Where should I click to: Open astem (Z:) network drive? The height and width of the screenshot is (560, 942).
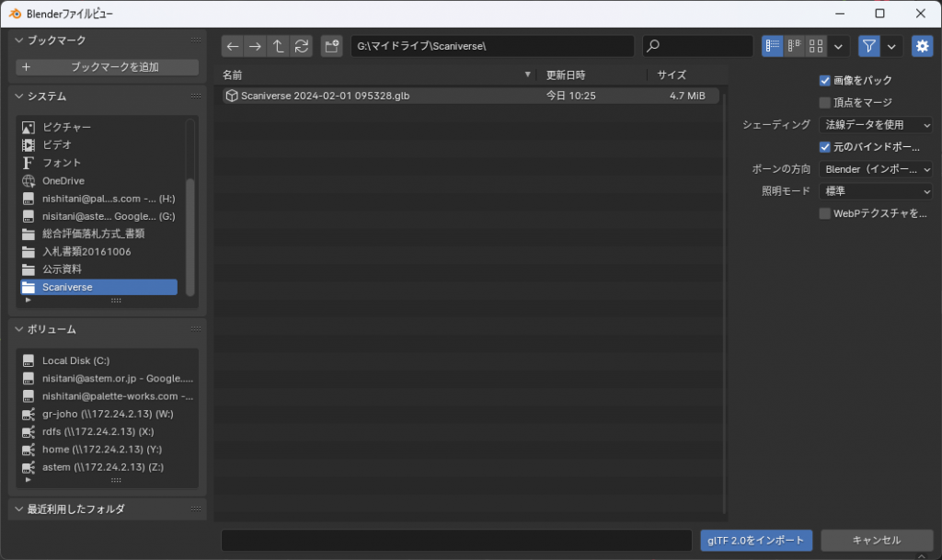[x=107, y=467]
